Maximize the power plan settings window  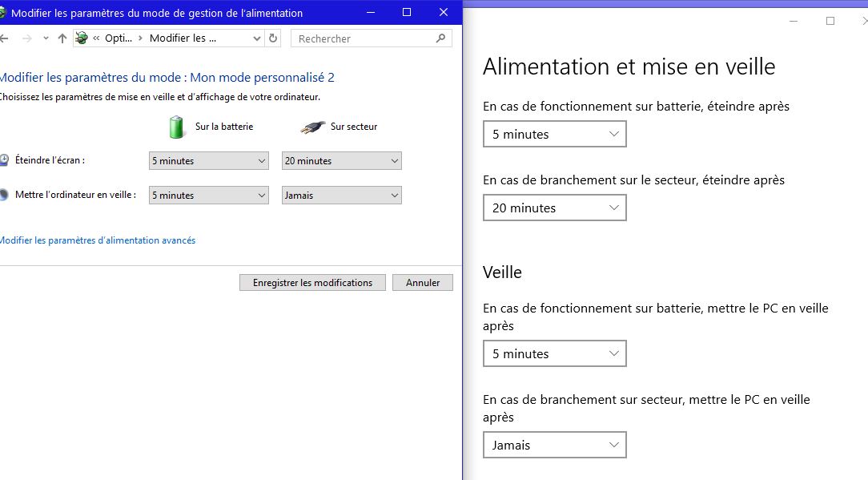407,12
